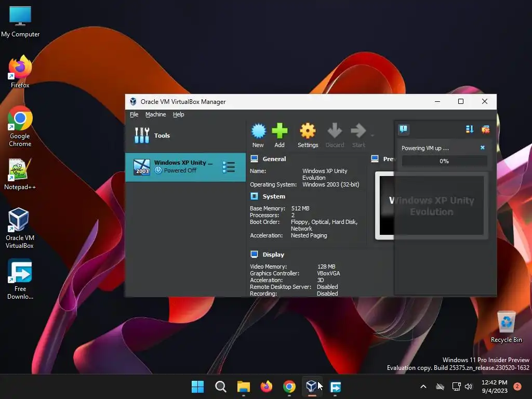Click the Discard toolbar arrow icon
The height and width of the screenshot is (399, 532).
(335, 131)
